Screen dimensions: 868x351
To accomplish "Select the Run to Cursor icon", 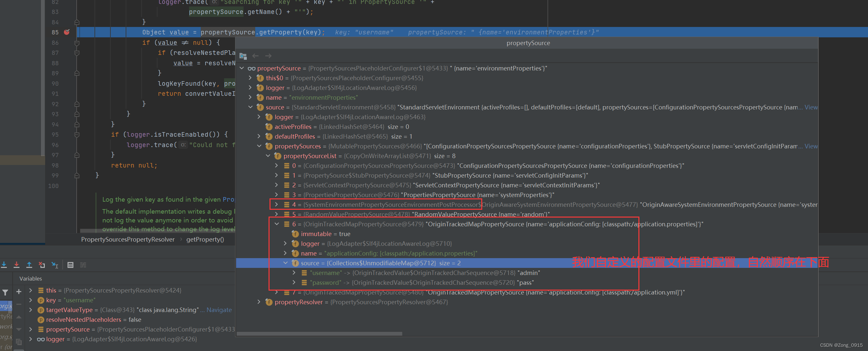I will [x=55, y=265].
